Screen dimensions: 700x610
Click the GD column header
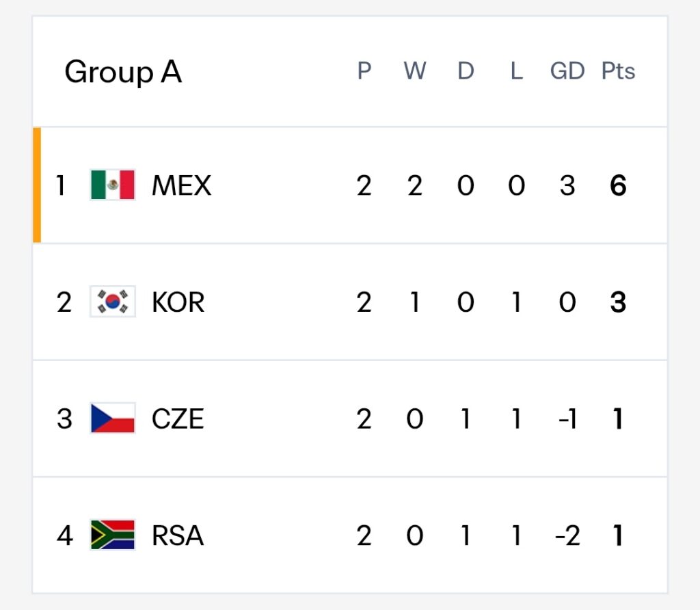click(x=567, y=70)
